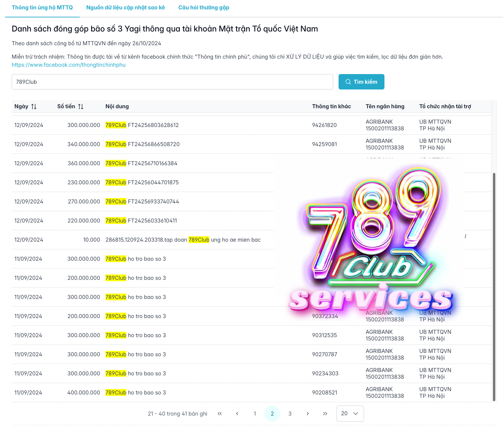Open Câu hỏi thường gặp tab
Viewport: 504px width, 430px height.
[204, 7]
